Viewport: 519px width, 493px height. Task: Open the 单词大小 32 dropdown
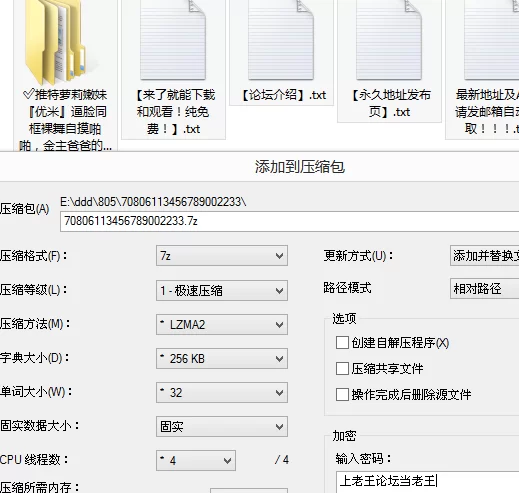click(x=222, y=392)
